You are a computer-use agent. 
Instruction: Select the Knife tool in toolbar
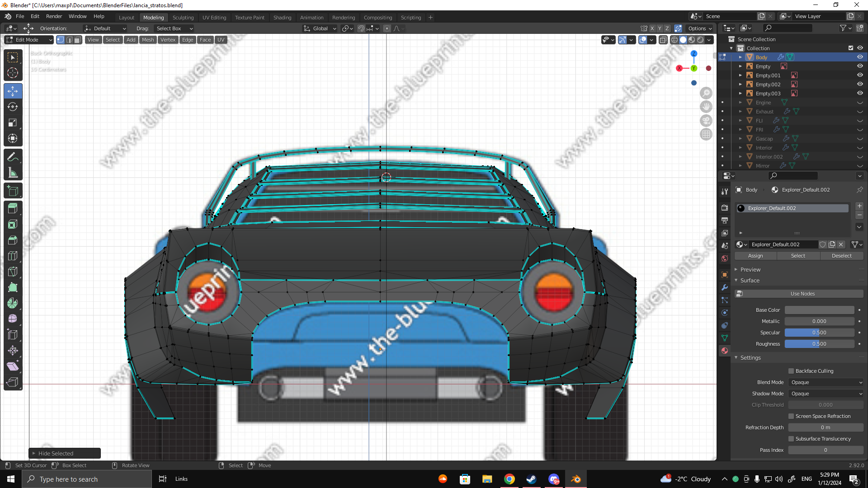tap(13, 272)
